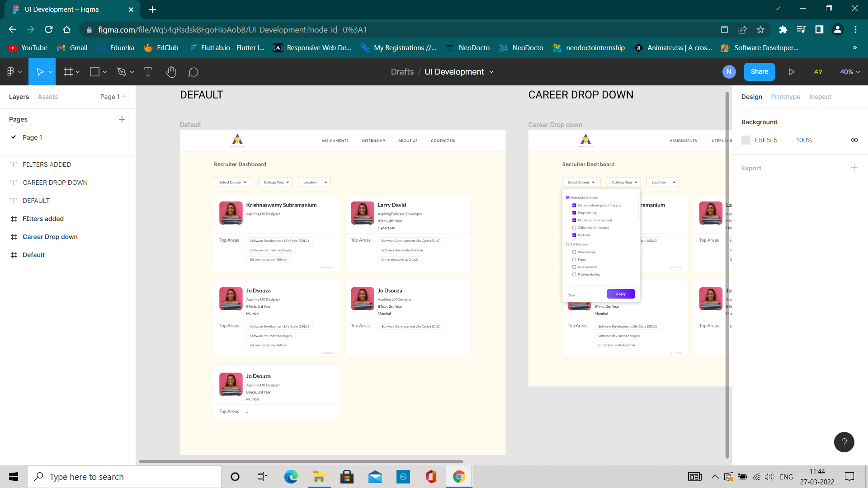Viewport: 868px width, 488px height.
Task: Add a new page with plus icon
Action: point(122,119)
